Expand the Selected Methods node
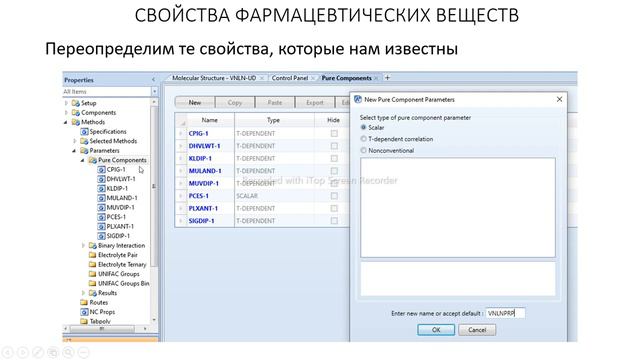This screenshot has height=360, width=640. 75,141
